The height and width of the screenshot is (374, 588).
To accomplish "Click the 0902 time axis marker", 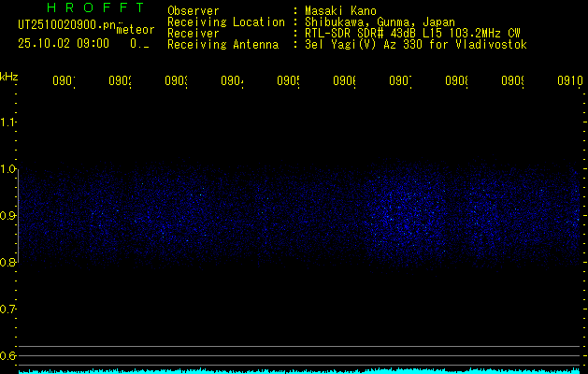I will click(120, 81).
